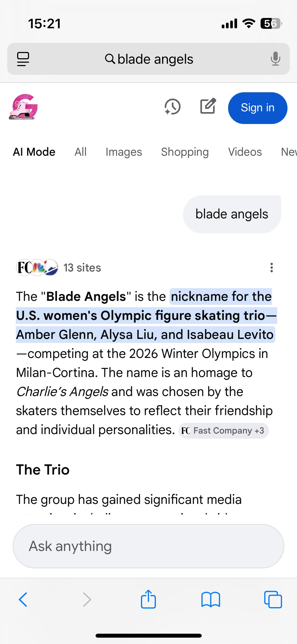
Task: Open the page format/reader menu icon
Action: [x=23, y=59]
